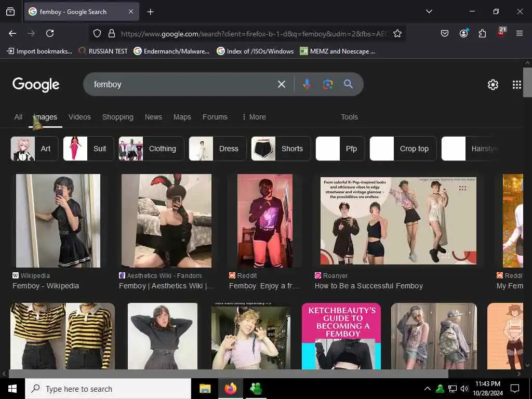532x399 pixels.
Task: Select the Dress filter chip
Action: pos(218,149)
